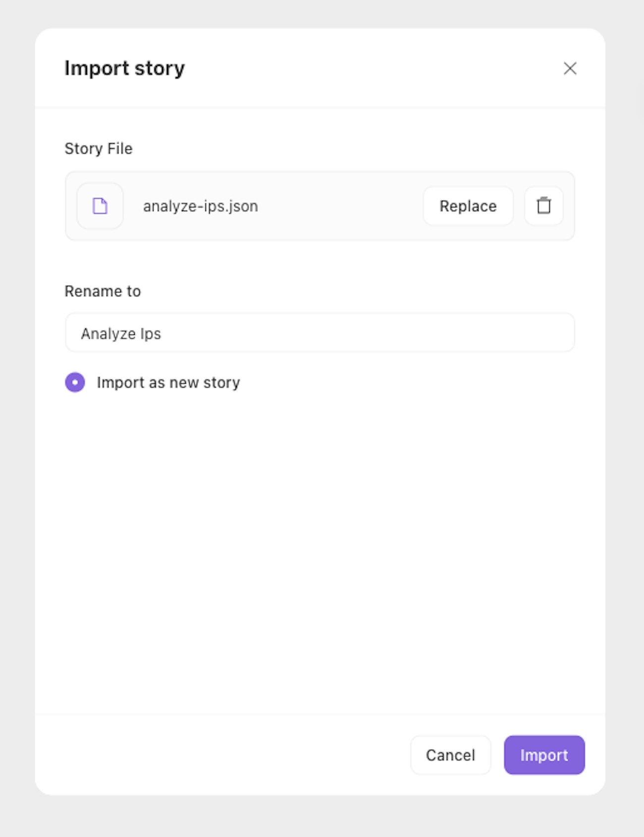This screenshot has height=837, width=644.
Task: Click the Import story dialog title
Action: tap(125, 68)
